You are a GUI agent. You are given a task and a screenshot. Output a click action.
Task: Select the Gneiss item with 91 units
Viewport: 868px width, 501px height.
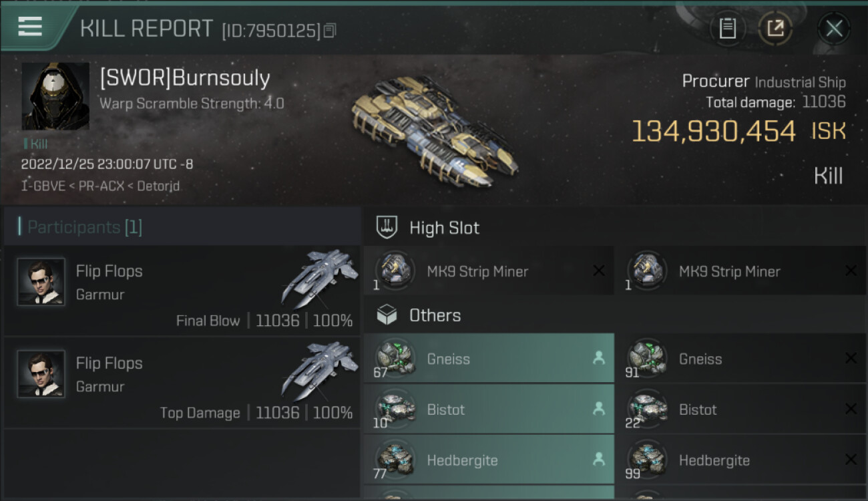(x=740, y=359)
